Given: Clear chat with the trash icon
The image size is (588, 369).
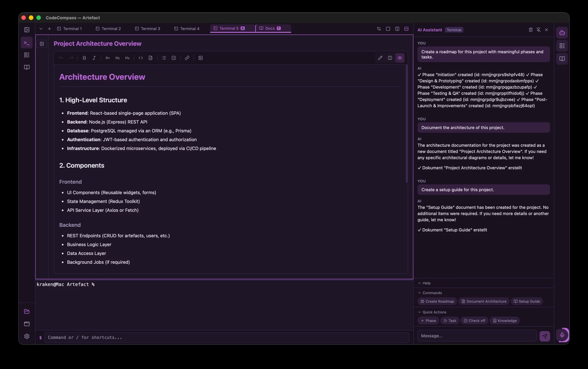Looking at the screenshot, I should [531, 30].
